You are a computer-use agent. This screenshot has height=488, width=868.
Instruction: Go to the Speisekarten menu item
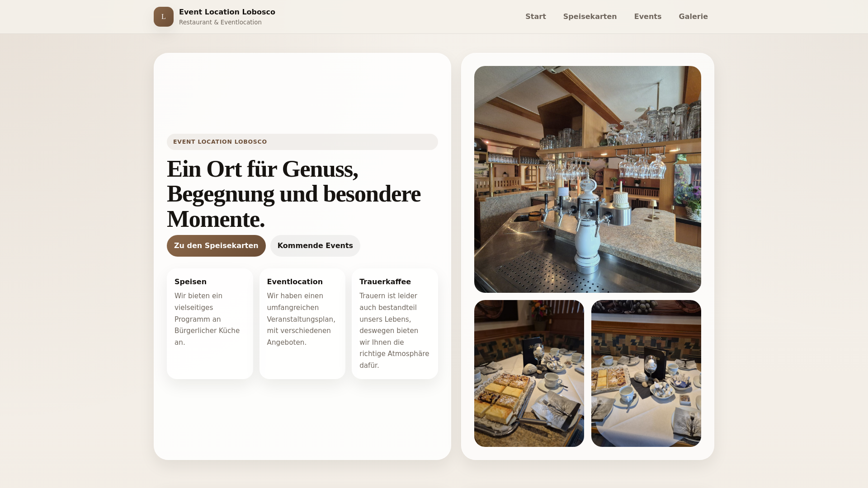click(590, 17)
